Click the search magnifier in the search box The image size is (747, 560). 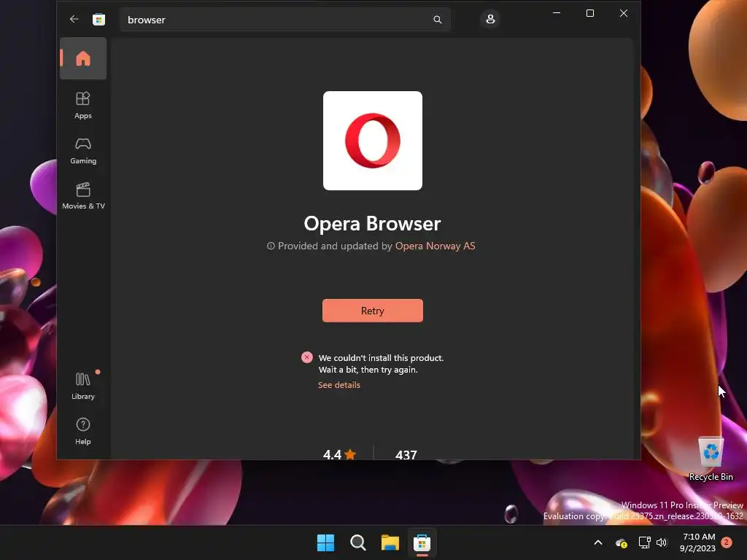438,20
